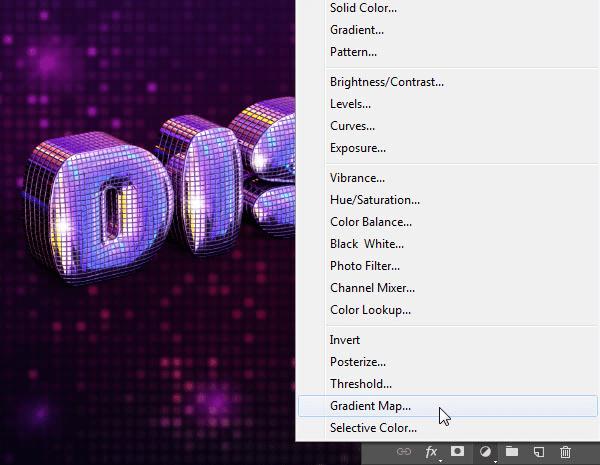The image size is (600, 465).
Task: Choose Black White adjustment entry
Action: pos(367,244)
